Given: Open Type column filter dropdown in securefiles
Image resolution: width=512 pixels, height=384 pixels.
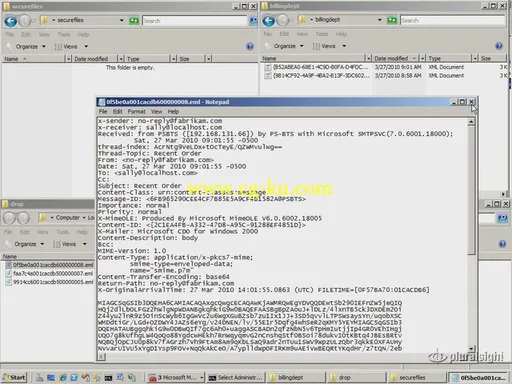Looking at the screenshot, I should (x=173, y=59).
